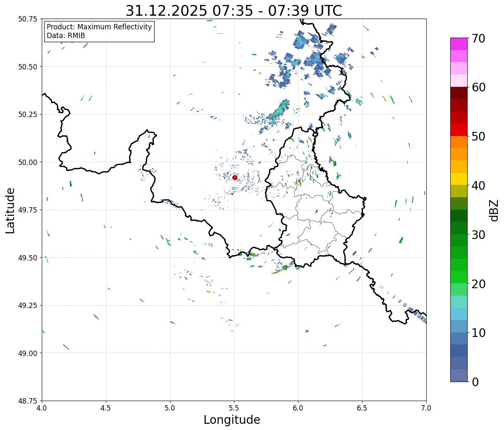Click the longitude tick label '4.5'

click(106, 408)
